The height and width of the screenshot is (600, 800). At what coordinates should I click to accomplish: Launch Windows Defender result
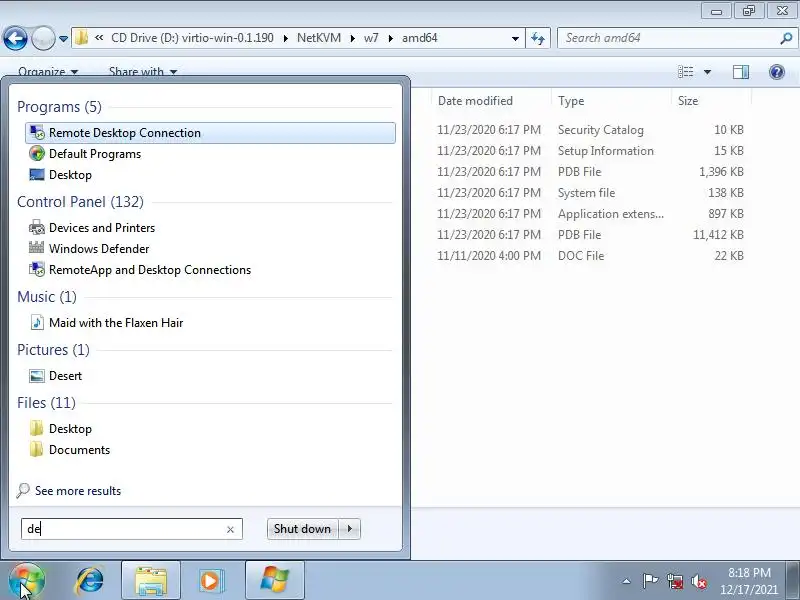[89, 248]
